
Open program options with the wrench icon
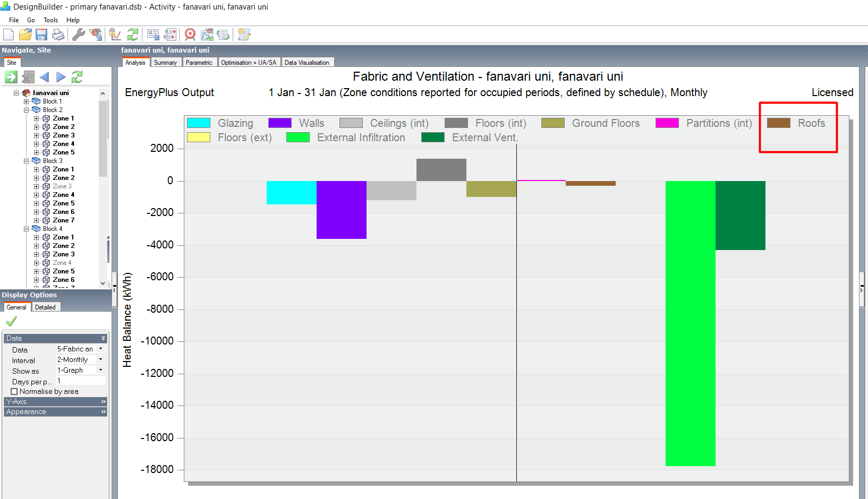point(79,35)
